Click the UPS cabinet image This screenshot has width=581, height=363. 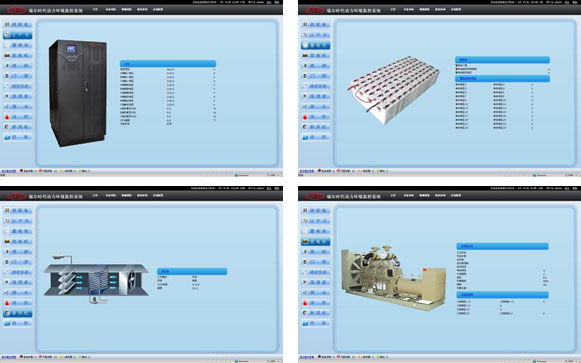click(78, 93)
